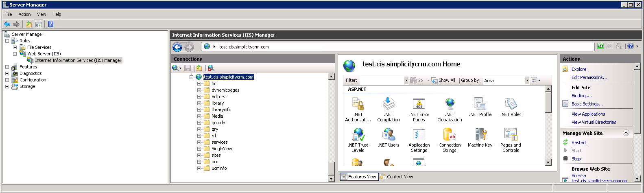The width and height of the screenshot is (644, 193).
Task: Click the Up one level toolbar icon
Action: (x=29, y=24)
